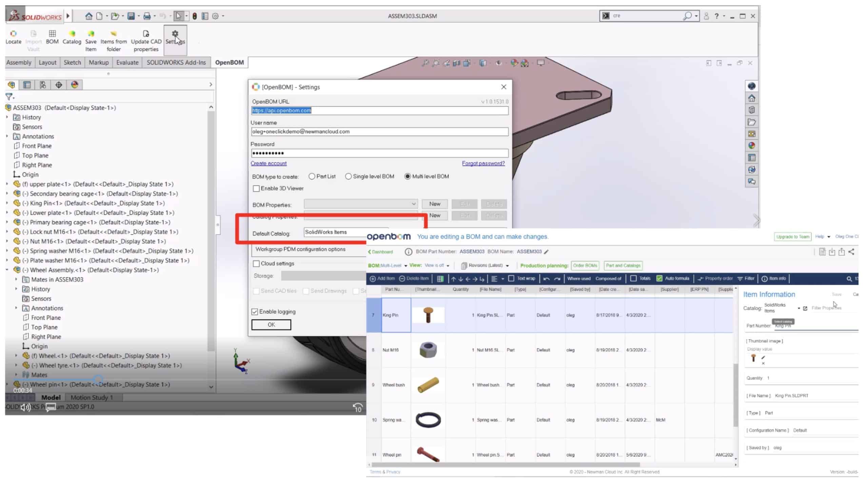Open the DisplayManager tab icon
This screenshot has height=484, width=868.
click(x=75, y=85)
